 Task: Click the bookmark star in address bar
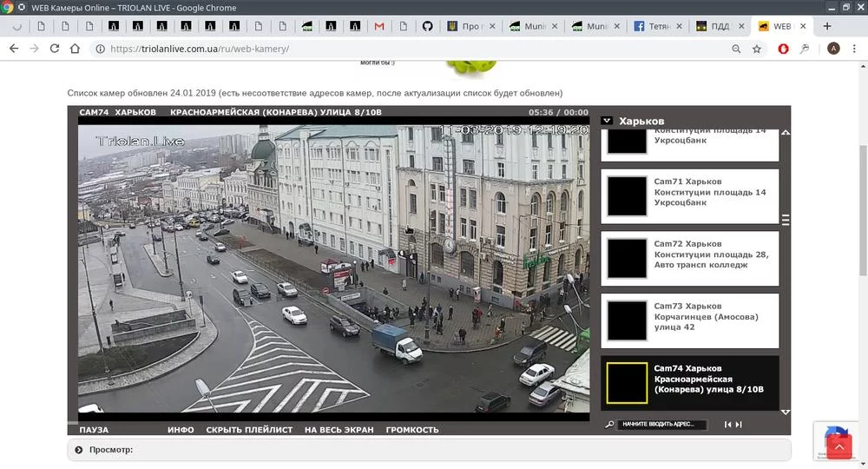point(757,49)
